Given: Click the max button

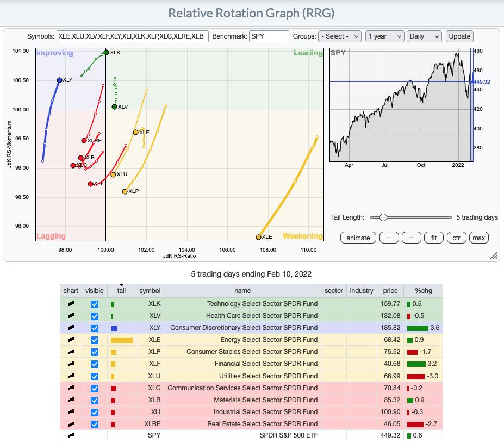Looking at the screenshot, I should tap(479, 238).
